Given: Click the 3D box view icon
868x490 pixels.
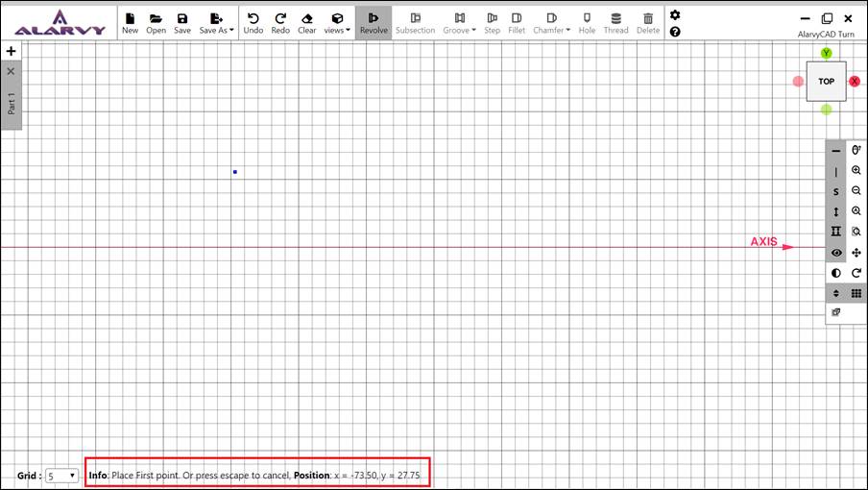Looking at the screenshot, I should [836, 313].
